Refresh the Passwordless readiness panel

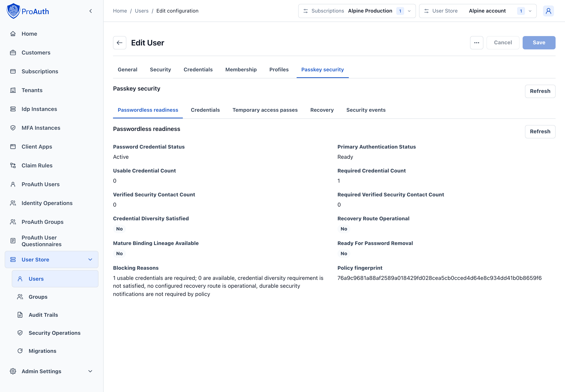click(x=540, y=132)
